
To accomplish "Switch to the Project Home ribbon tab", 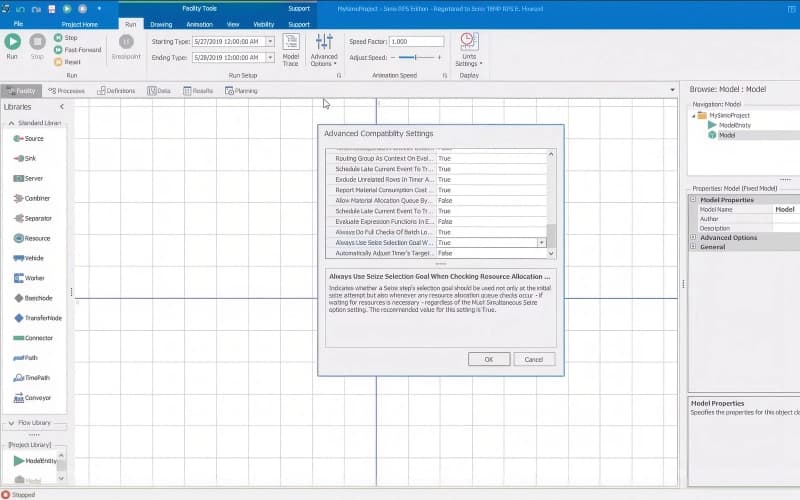I will [x=80, y=24].
